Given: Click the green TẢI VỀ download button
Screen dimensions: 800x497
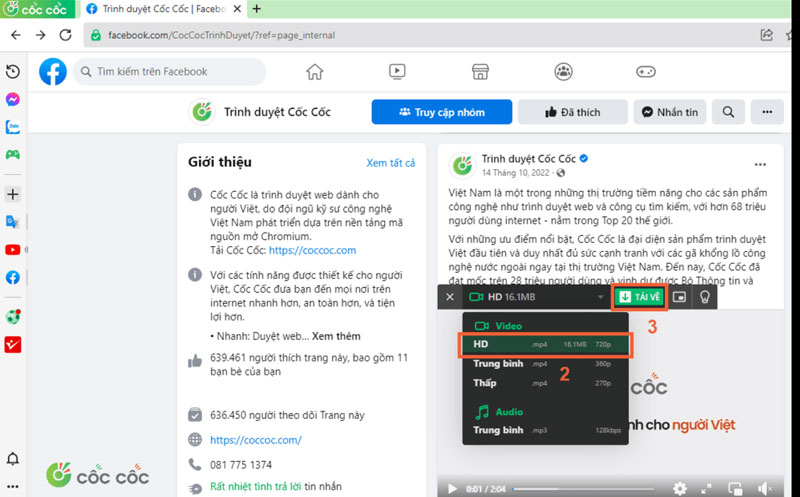Looking at the screenshot, I should tap(640, 297).
